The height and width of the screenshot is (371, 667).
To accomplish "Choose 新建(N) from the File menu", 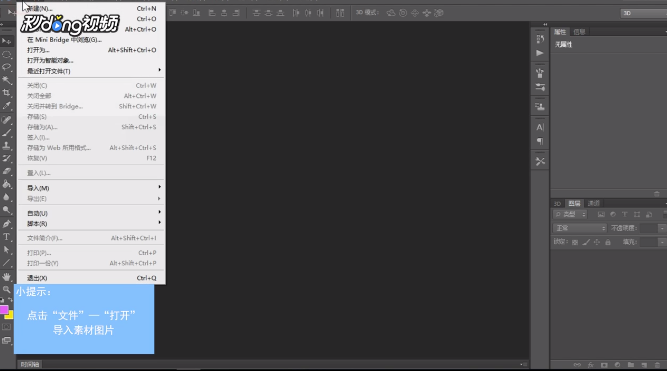I will tap(91, 9).
